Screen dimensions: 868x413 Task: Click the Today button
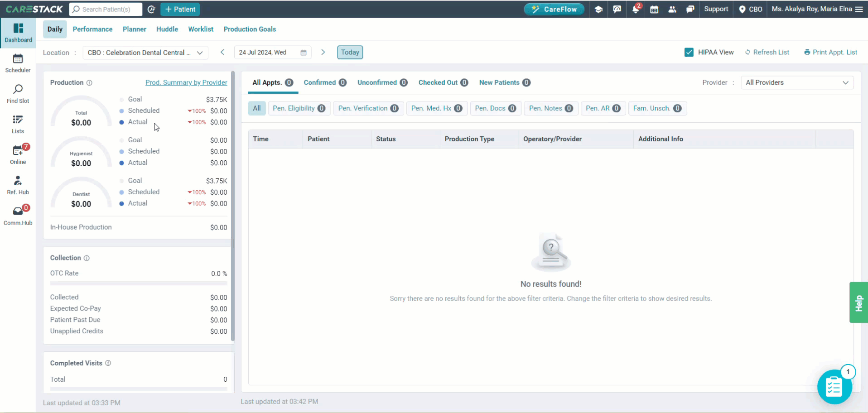click(x=350, y=52)
